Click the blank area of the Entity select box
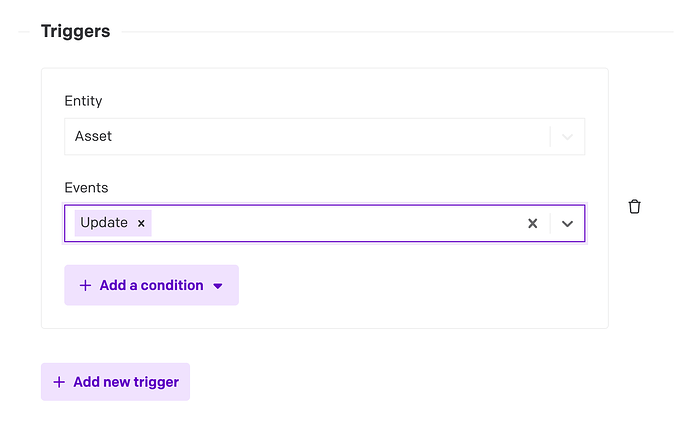 330,137
